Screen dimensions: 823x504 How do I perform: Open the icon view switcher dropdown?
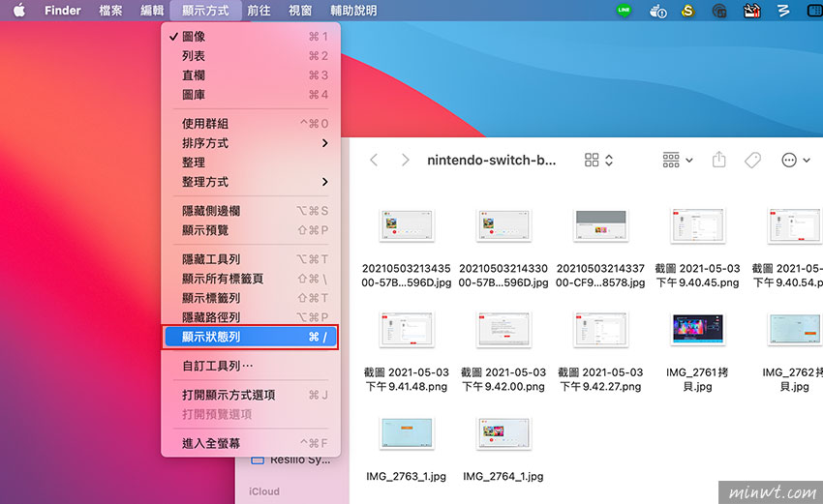(599, 160)
